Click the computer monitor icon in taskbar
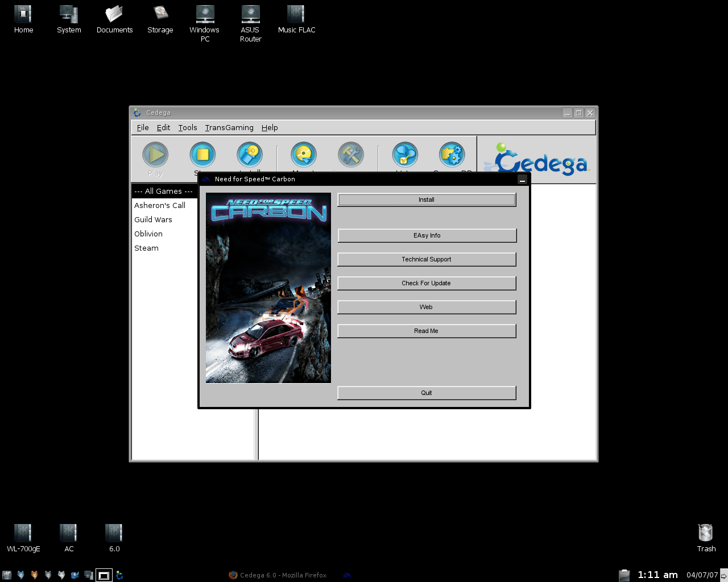 click(89, 575)
